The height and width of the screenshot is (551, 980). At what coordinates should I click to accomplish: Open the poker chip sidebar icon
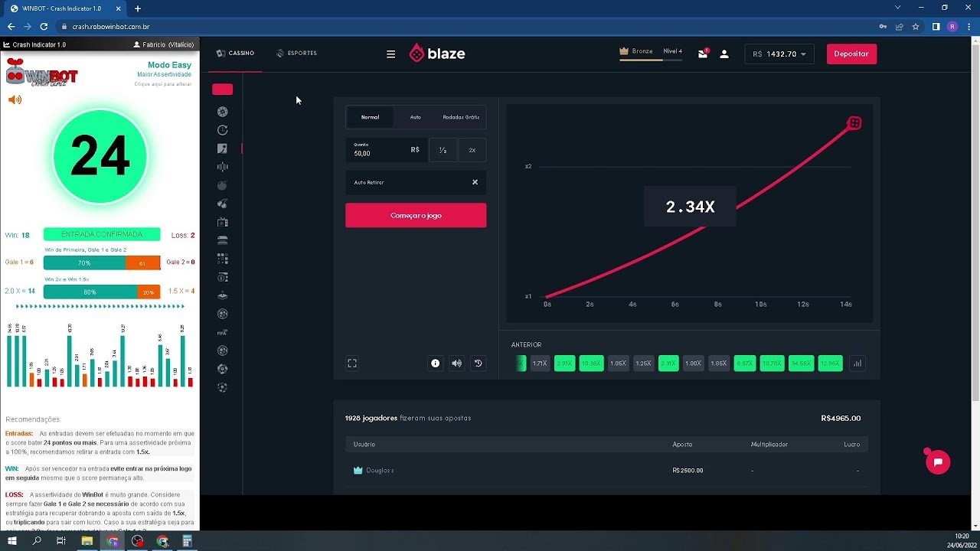pyautogui.click(x=223, y=112)
